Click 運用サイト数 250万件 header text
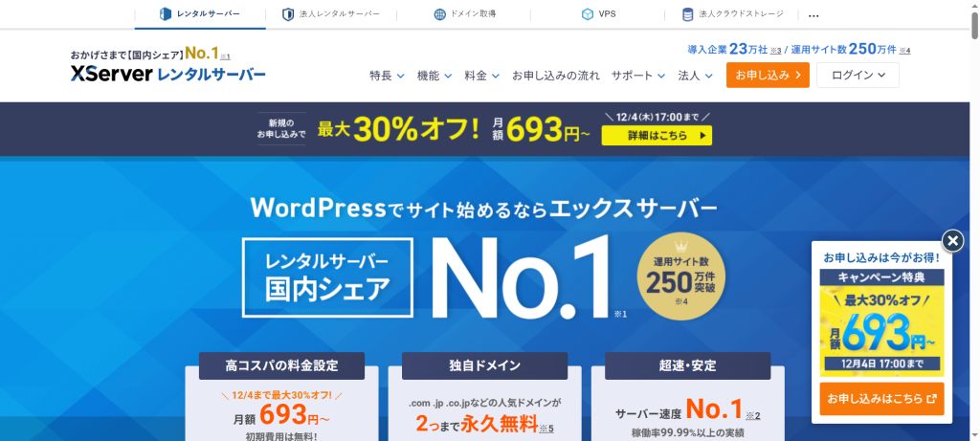The width and height of the screenshot is (980, 441). coord(844,50)
